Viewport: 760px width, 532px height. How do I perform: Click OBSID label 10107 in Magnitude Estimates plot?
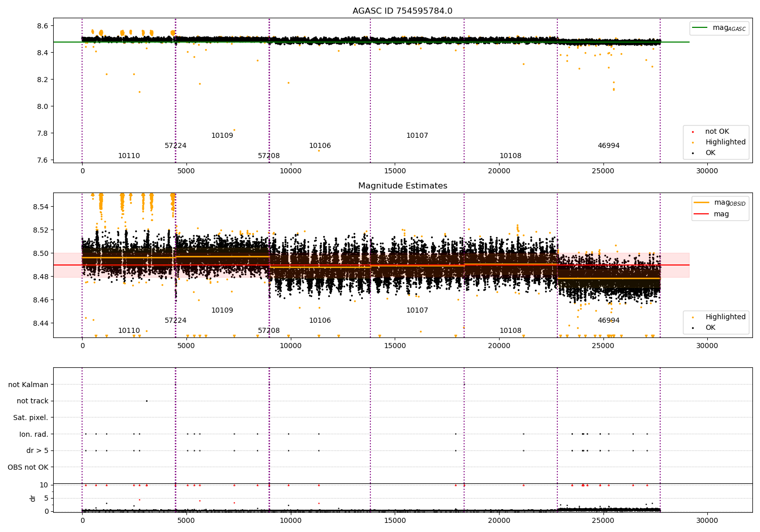(417, 310)
